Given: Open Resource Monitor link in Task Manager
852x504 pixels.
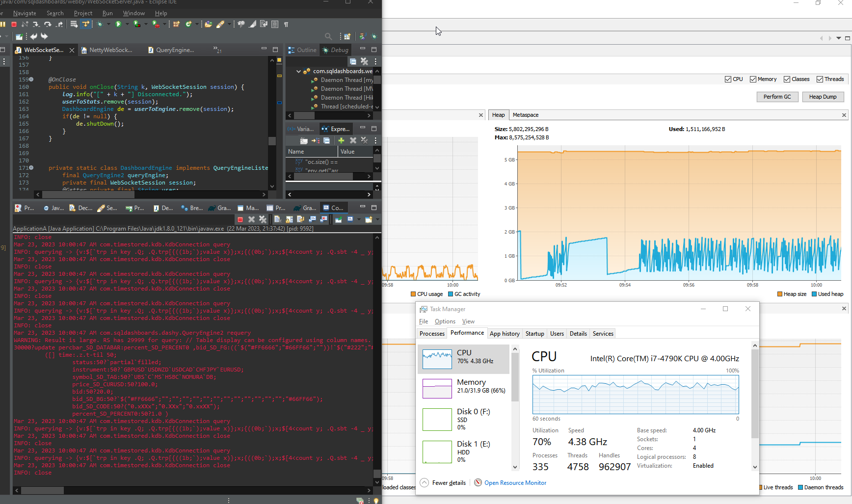Looking at the screenshot, I should click(x=515, y=483).
